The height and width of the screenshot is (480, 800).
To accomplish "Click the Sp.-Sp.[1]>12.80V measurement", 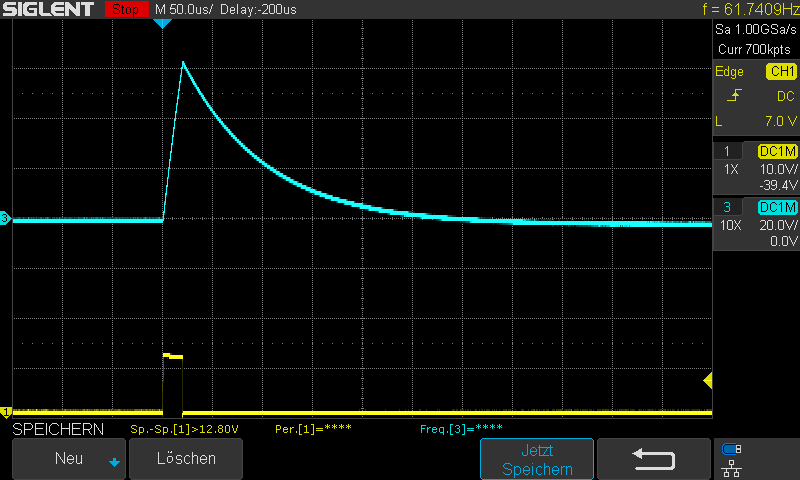I will point(184,430).
